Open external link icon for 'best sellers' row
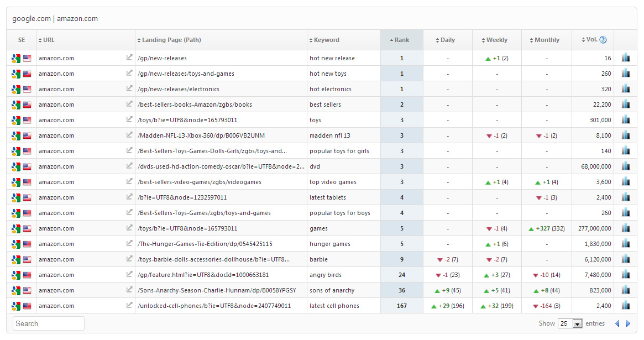The width and height of the screenshot is (644, 340). 129,104
